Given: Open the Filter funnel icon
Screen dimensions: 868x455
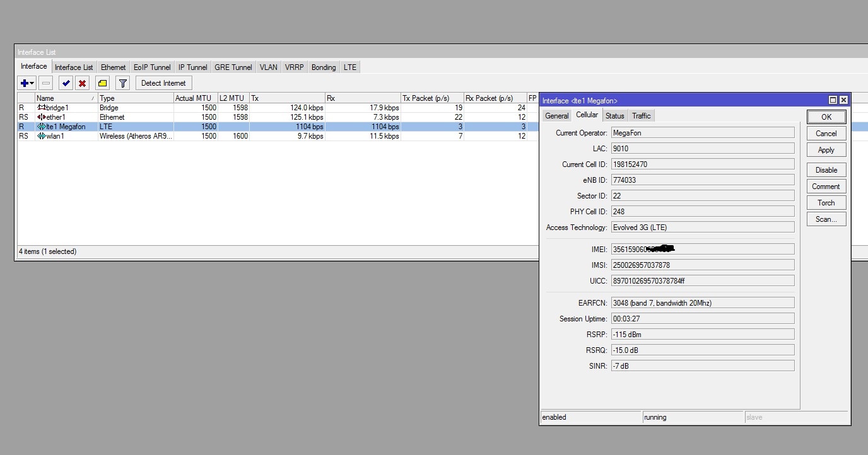Looking at the screenshot, I should coord(123,83).
